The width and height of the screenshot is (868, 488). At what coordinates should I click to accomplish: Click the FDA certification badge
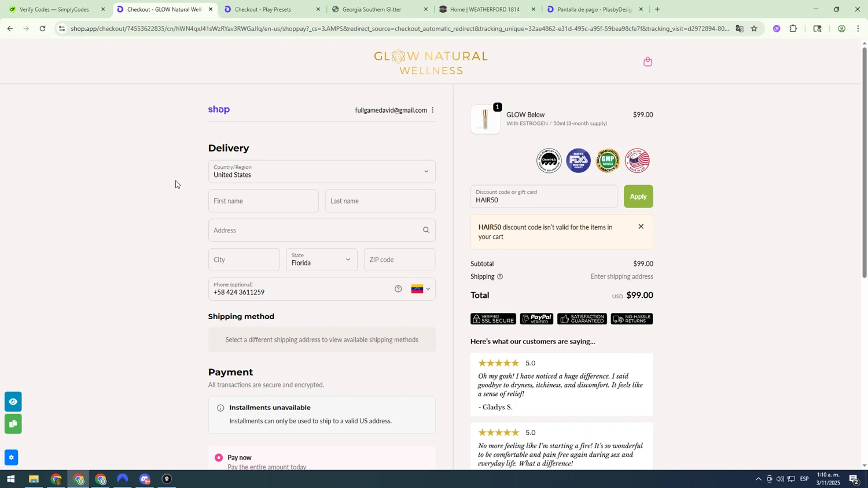(578, 160)
